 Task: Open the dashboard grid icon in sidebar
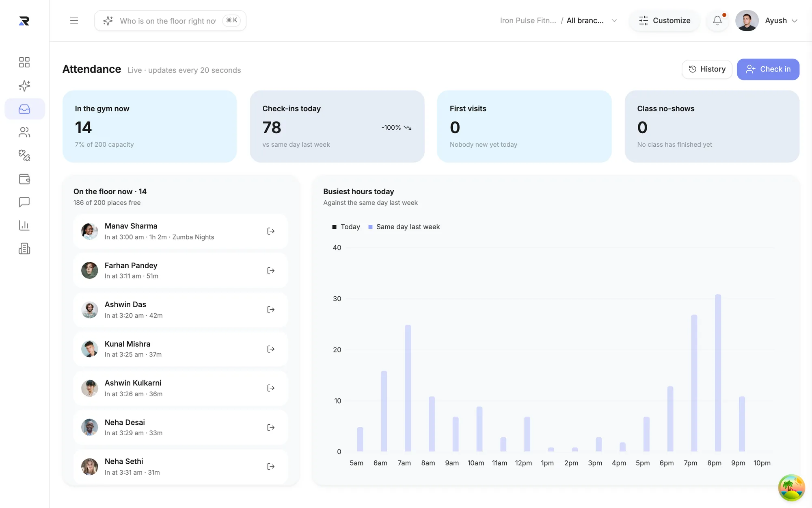point(24,62)
